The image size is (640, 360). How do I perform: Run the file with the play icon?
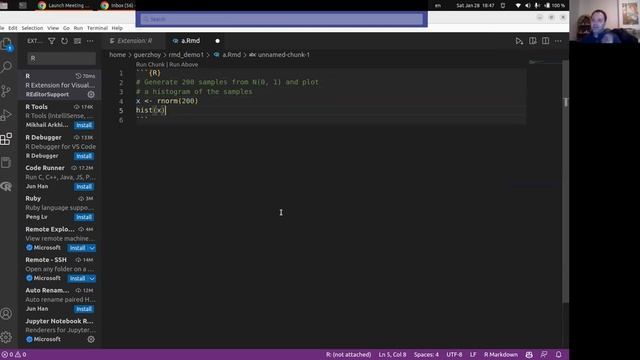(519, 41)
